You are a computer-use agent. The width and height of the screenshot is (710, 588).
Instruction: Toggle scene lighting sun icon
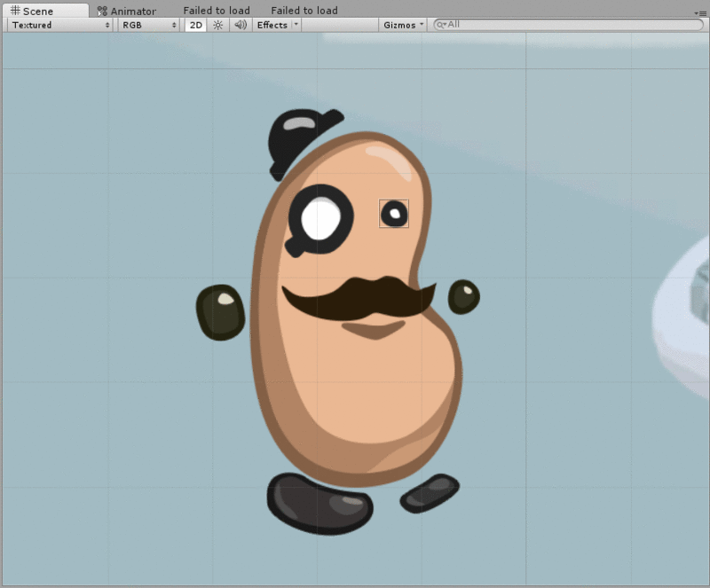pyautogui.click(x=217, y=26)
